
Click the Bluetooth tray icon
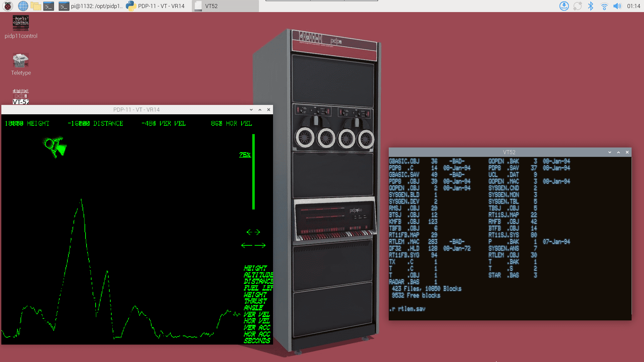(x=591, y=6)
